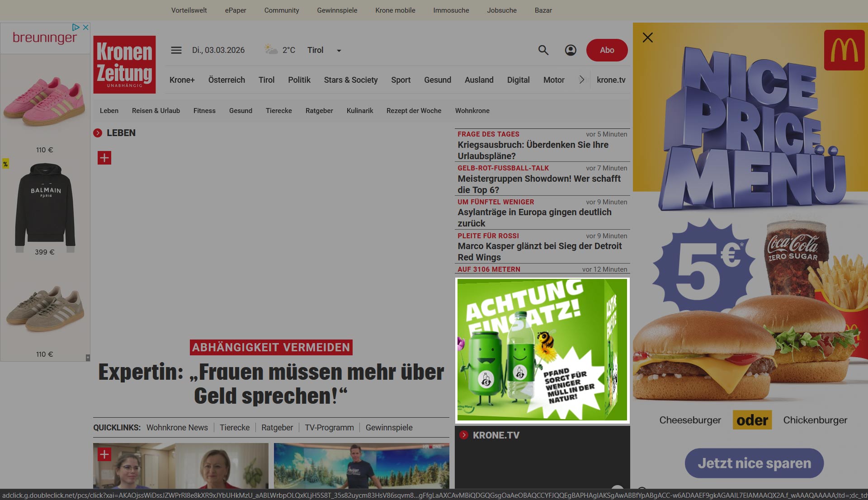Viewport: 868px width, 500px height.
Task: Open the Stars & Society menu item
Action: point(351,80)
